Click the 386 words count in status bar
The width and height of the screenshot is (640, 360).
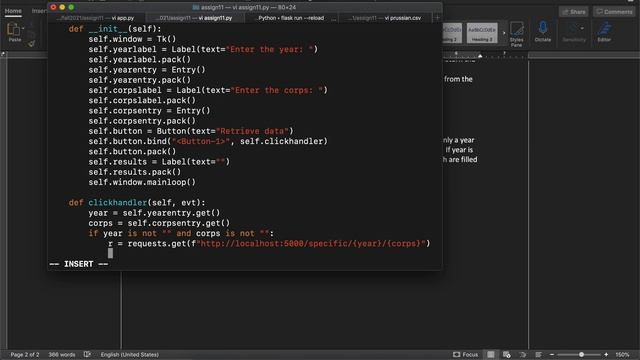[62, 355]
